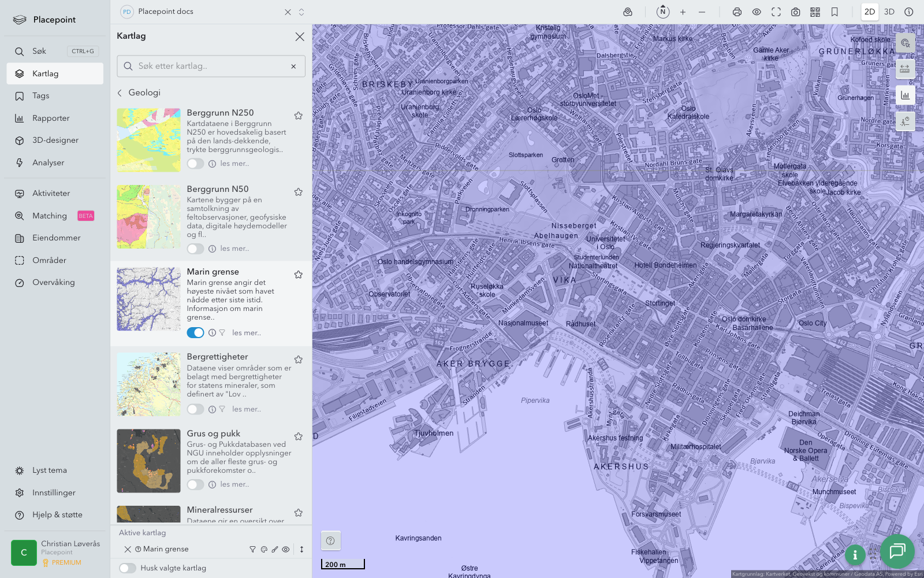Enable the Berggrunn N50 layer toggle
Screen dimensions: 924x578
(195, 249)
